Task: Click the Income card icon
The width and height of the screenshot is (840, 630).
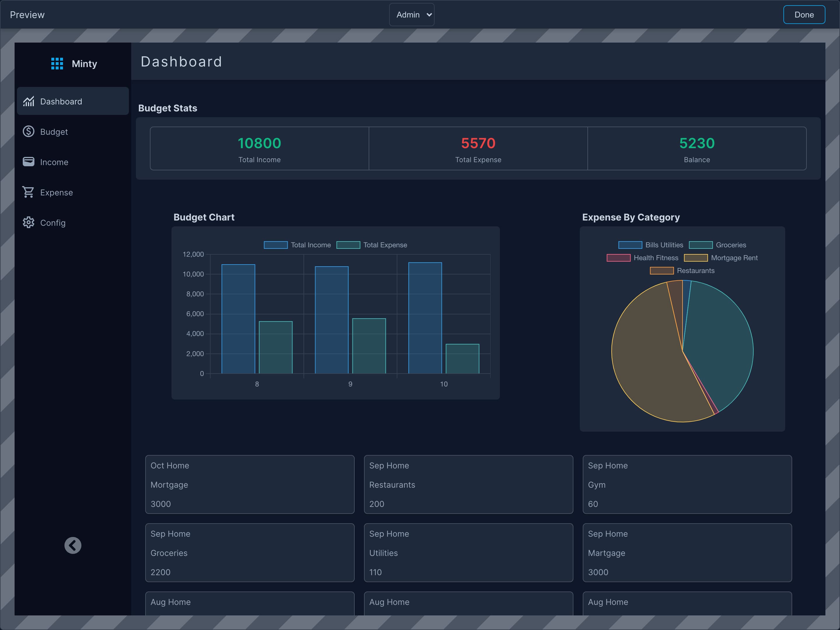Action: tap(29, 162)
